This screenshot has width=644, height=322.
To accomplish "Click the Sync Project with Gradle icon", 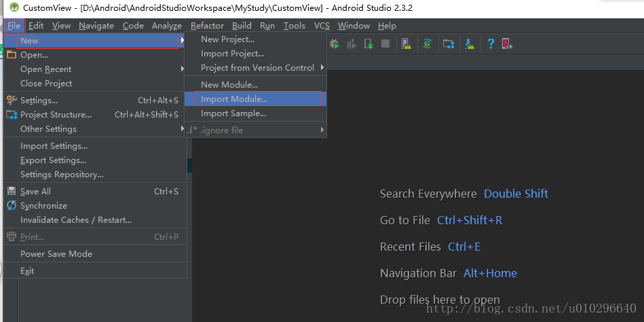I will (427, 43).
